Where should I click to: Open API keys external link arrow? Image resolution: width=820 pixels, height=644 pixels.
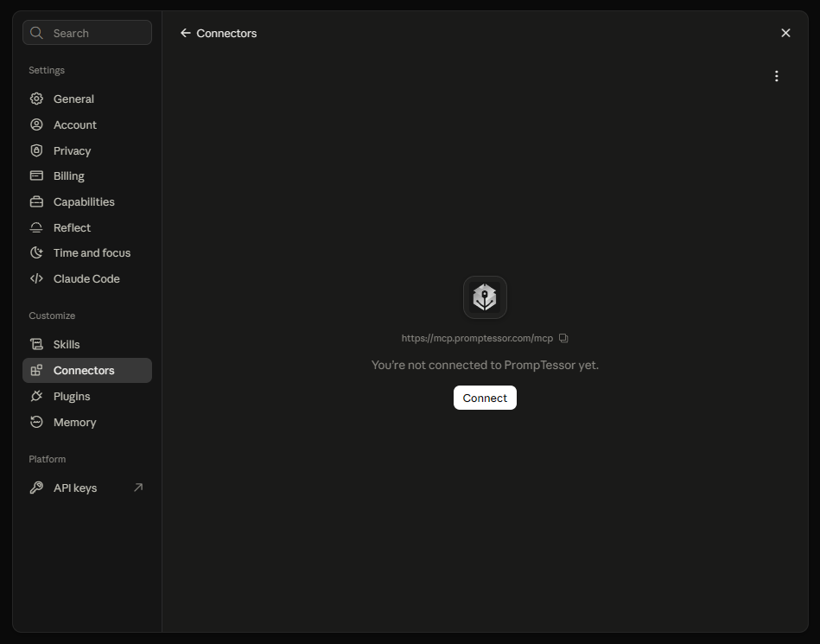[138, 488]
